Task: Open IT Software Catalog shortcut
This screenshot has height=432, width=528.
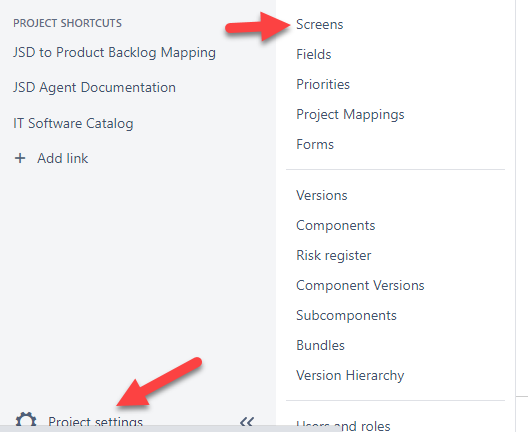Action: point(73,123)
